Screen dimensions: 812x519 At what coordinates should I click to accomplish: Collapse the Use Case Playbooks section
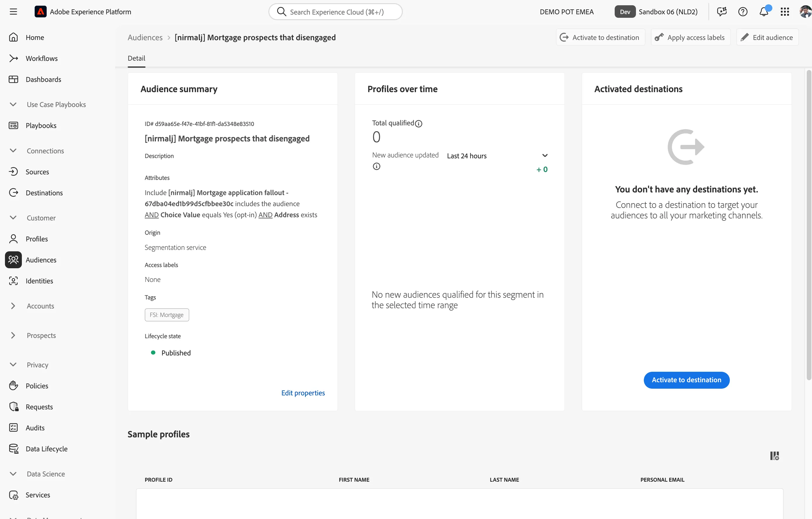(13, 104)
